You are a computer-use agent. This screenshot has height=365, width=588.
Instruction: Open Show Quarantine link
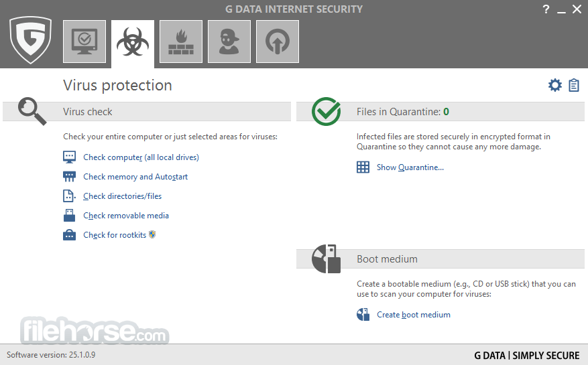click(410, 167)
